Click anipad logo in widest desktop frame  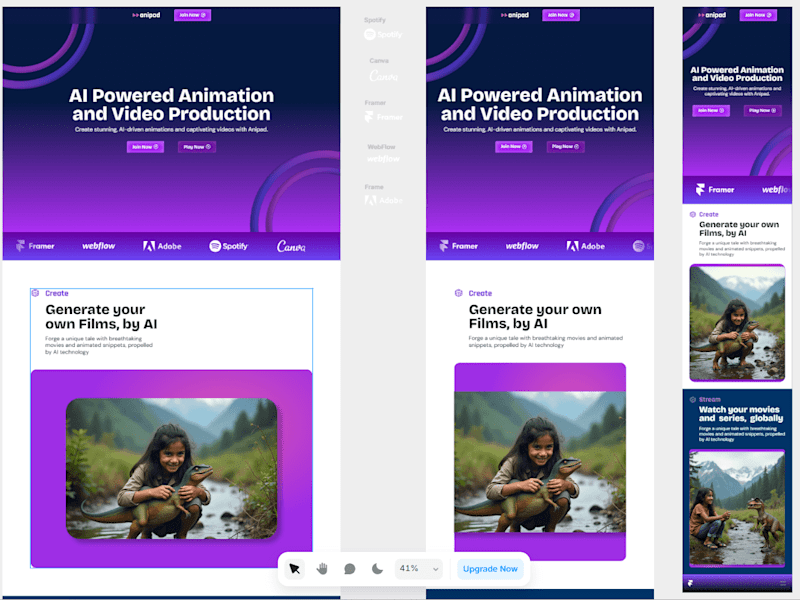(146, 15)
